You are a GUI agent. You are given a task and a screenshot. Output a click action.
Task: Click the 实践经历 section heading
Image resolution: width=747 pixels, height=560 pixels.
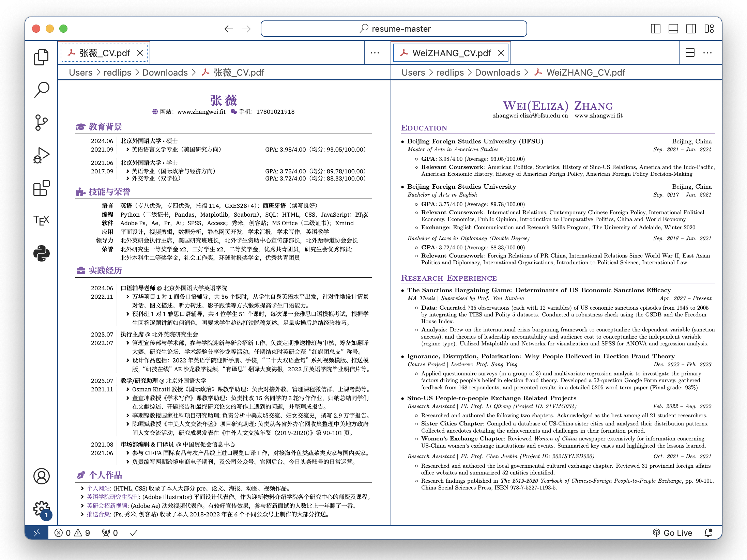[105, 270]
